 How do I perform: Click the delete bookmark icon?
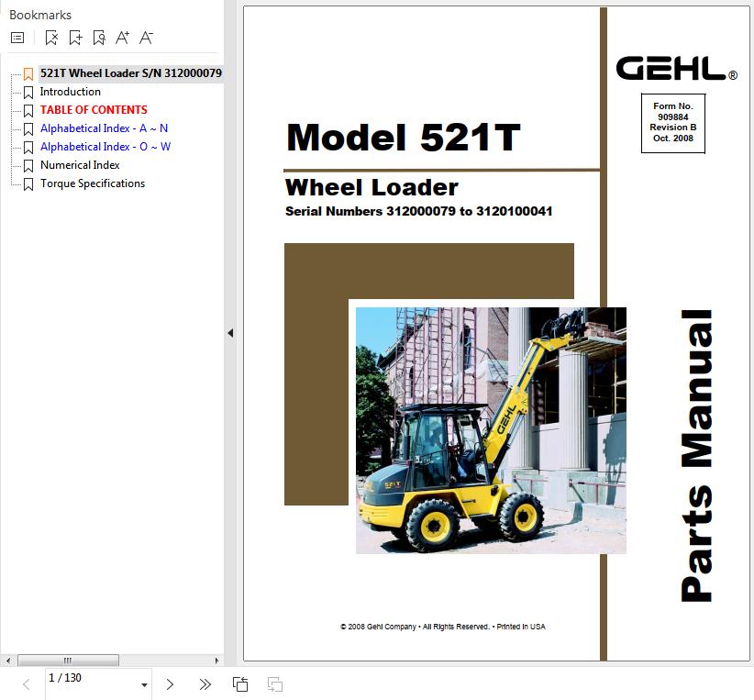coord(51,38)
